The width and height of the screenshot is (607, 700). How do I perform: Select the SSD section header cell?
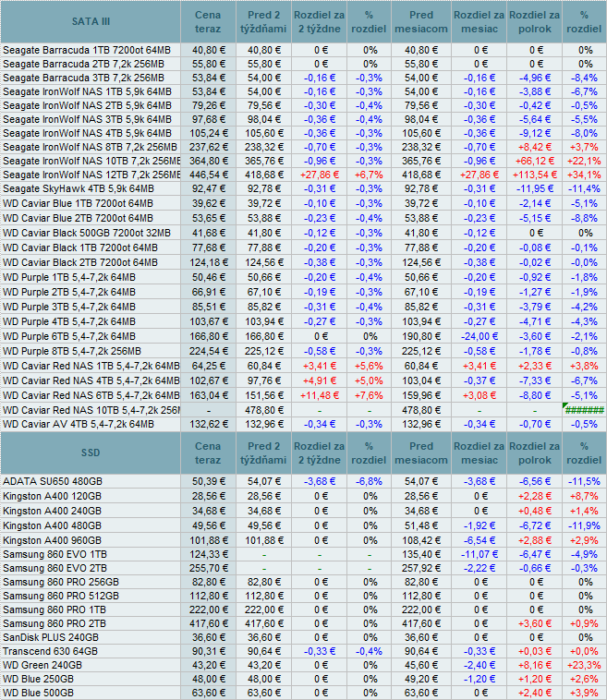click(91, 453)
